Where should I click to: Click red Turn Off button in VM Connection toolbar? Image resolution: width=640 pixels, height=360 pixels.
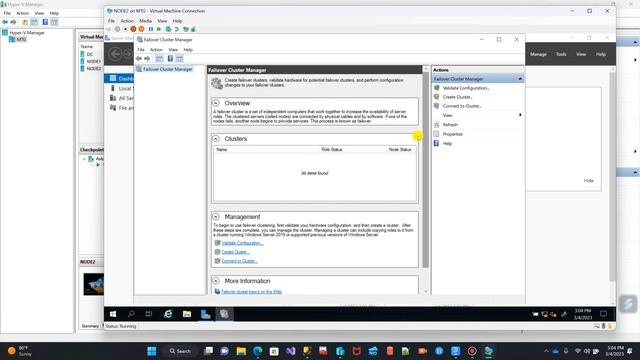point(133,29)
